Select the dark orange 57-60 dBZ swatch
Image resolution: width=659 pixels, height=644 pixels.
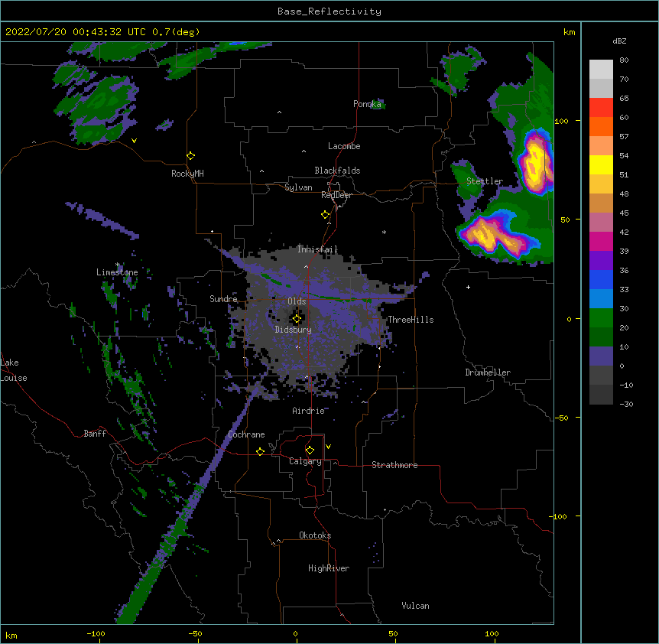(601, 126)
